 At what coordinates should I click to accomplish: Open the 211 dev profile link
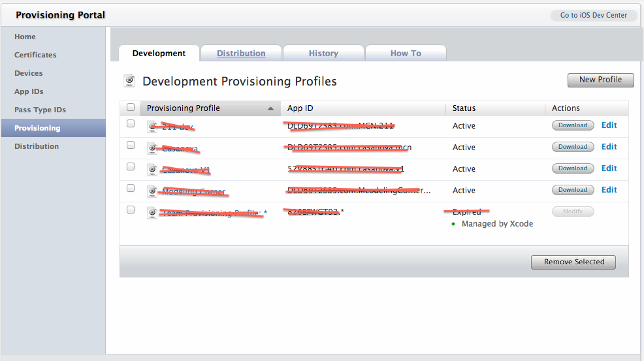(178, 127)
